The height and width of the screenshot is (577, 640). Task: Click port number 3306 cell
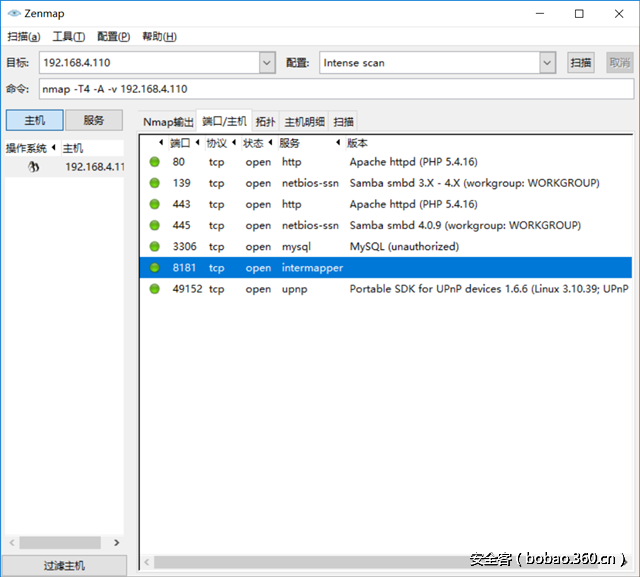(184, 246)
